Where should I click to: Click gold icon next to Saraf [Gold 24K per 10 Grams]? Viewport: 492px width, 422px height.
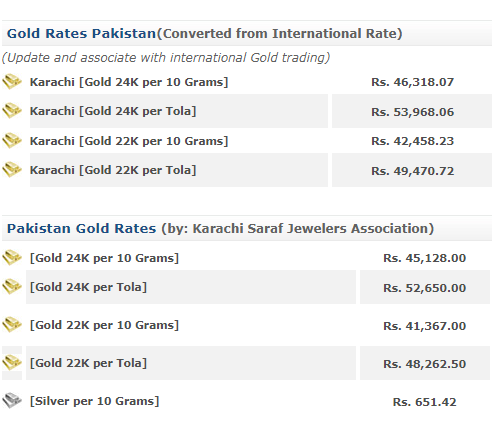pos(12,258)
